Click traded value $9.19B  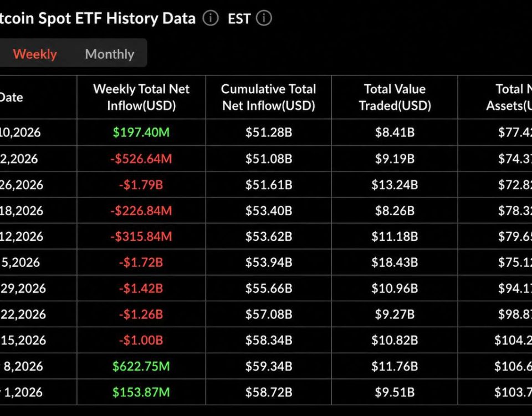[x=395, y=159]
